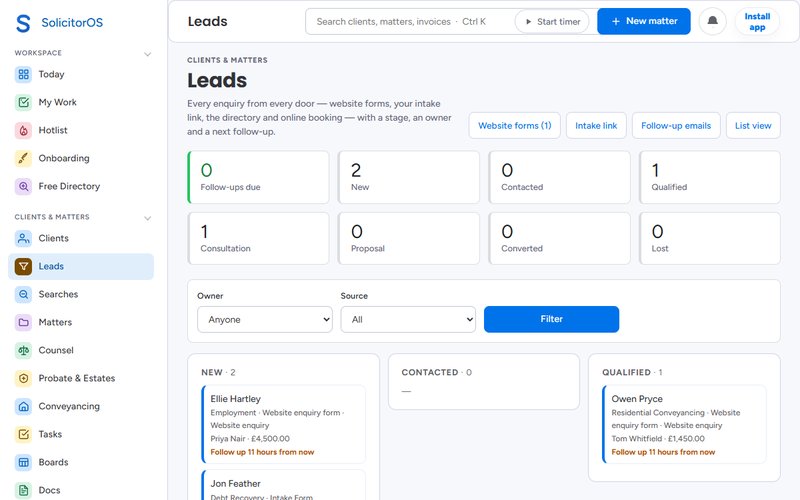Focus the search clients, matters field

point(411,21)
